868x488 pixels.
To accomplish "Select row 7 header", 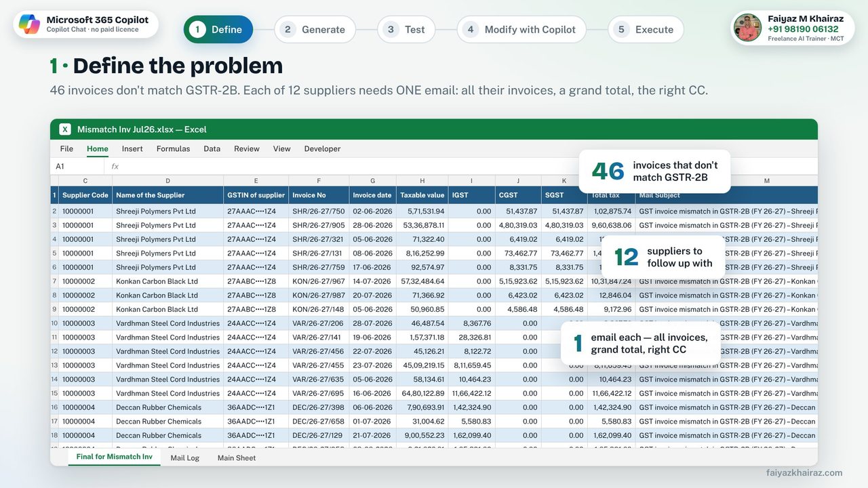I will pyautogui.click(x=54, y=281).
